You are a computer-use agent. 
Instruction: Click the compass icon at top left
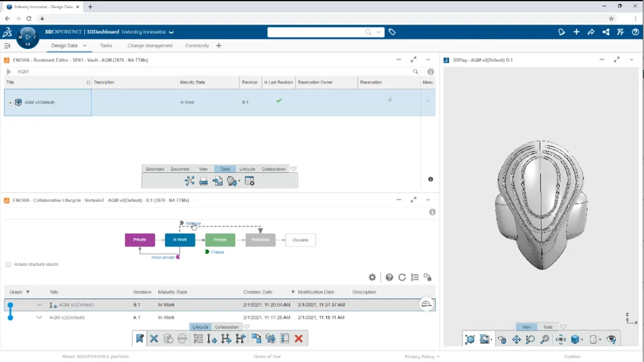27,36
